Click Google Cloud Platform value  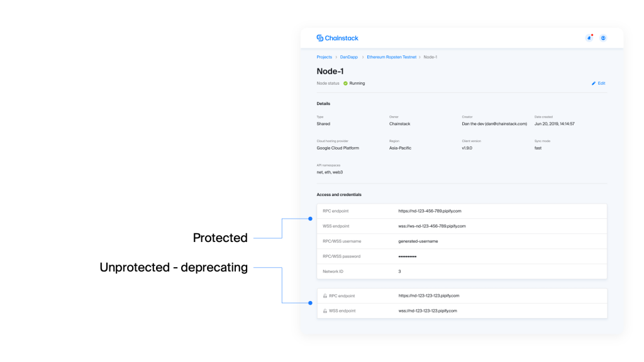pos(338,148)
